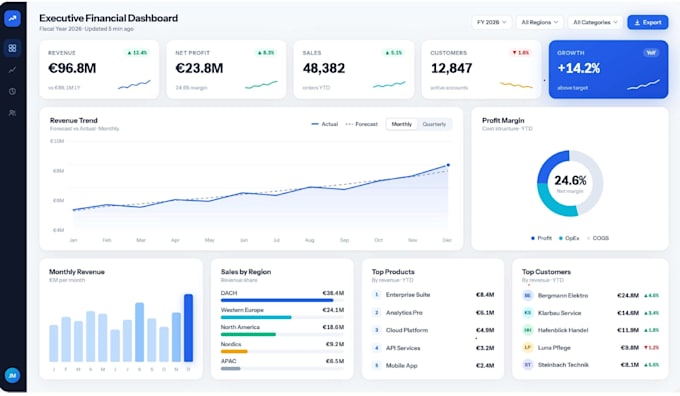
Task: Click the JM user avatar
Action: [x=12, y=376]
